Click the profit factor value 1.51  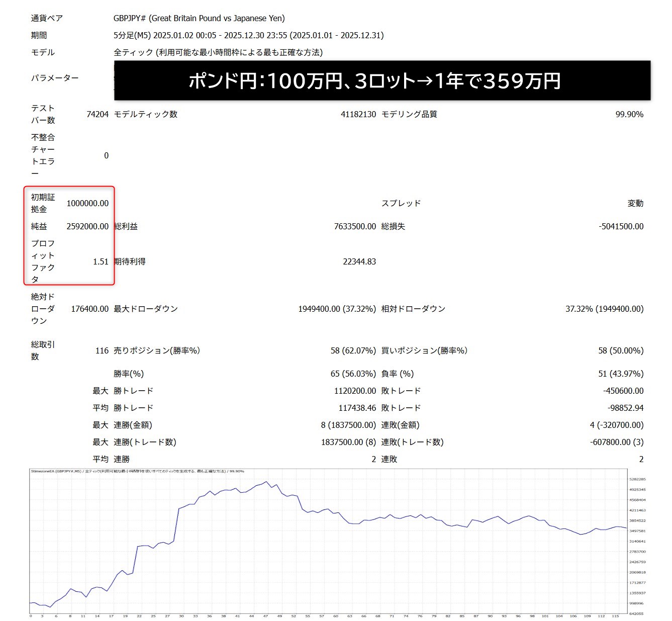click(101, 261)
